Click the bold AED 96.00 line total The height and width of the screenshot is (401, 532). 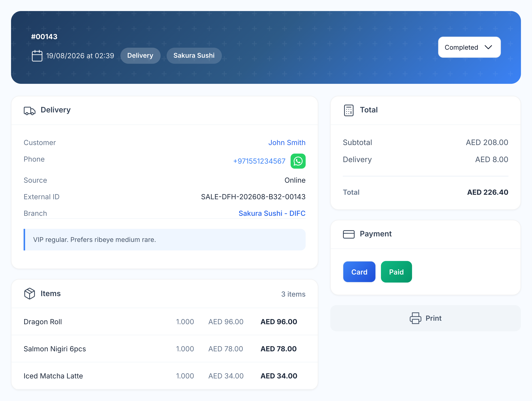pos(279,322)
